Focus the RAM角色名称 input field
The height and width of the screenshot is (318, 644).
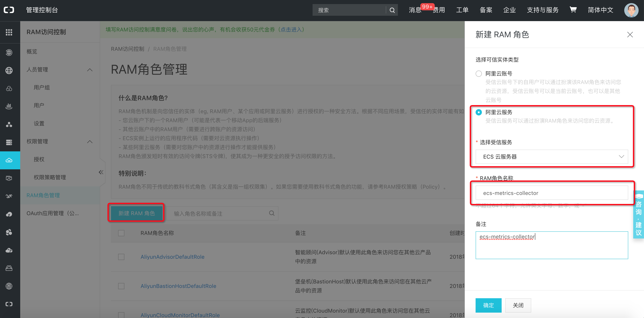point(551,193)
